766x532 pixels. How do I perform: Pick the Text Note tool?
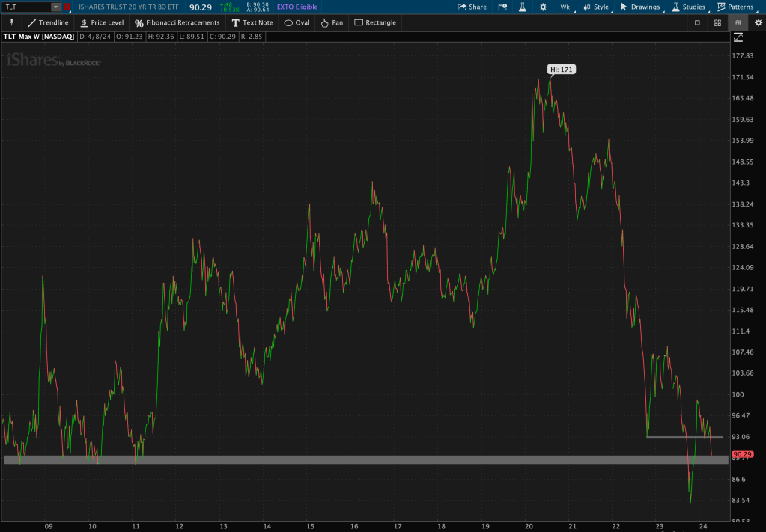[x=252, y=22]
